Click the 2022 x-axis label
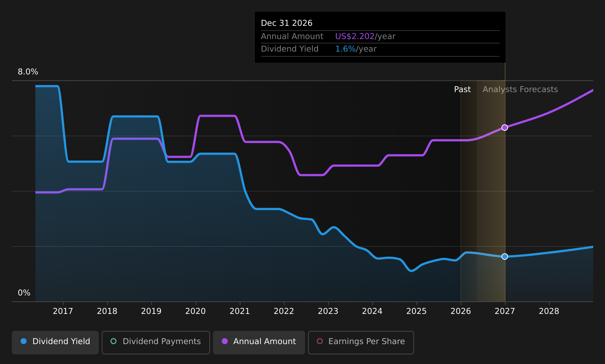The image size is (605, 364). pos(284,311)
